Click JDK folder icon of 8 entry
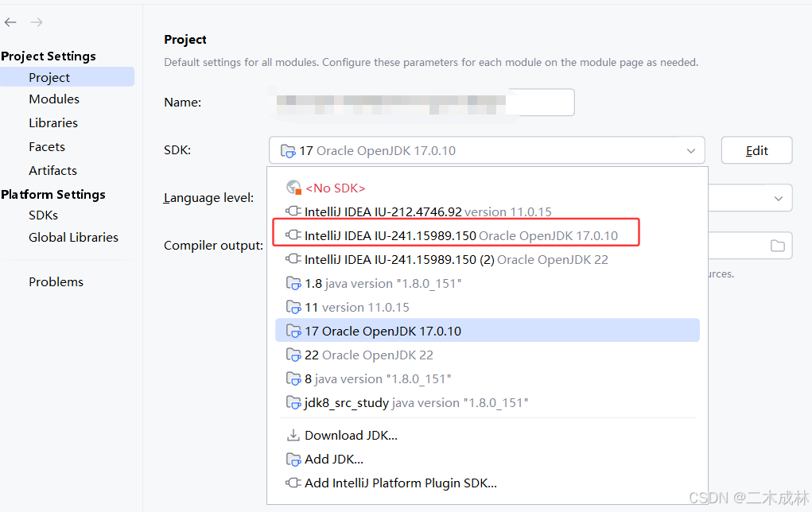Image resolution: width=812 pixels, height=512 pixels. click(x=293, y=379)
